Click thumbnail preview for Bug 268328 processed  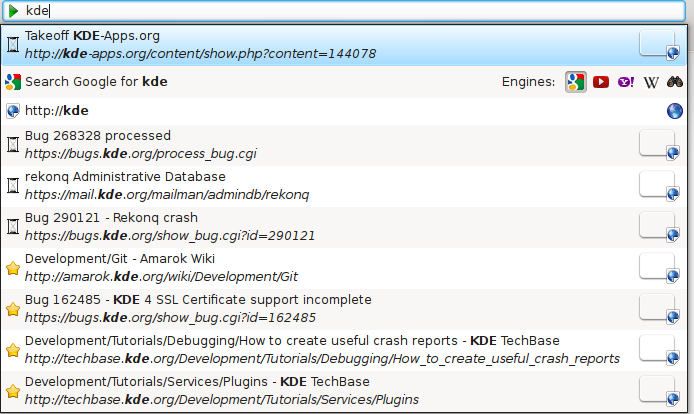pyautogui.click(x=659, y=145)
